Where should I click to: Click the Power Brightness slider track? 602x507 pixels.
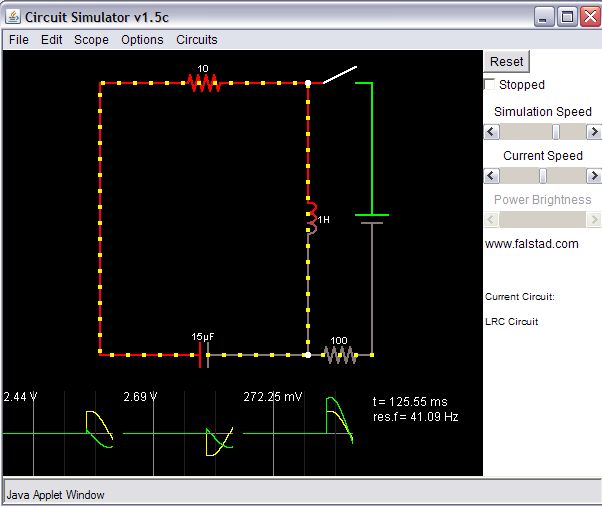(x=542, y=220)
